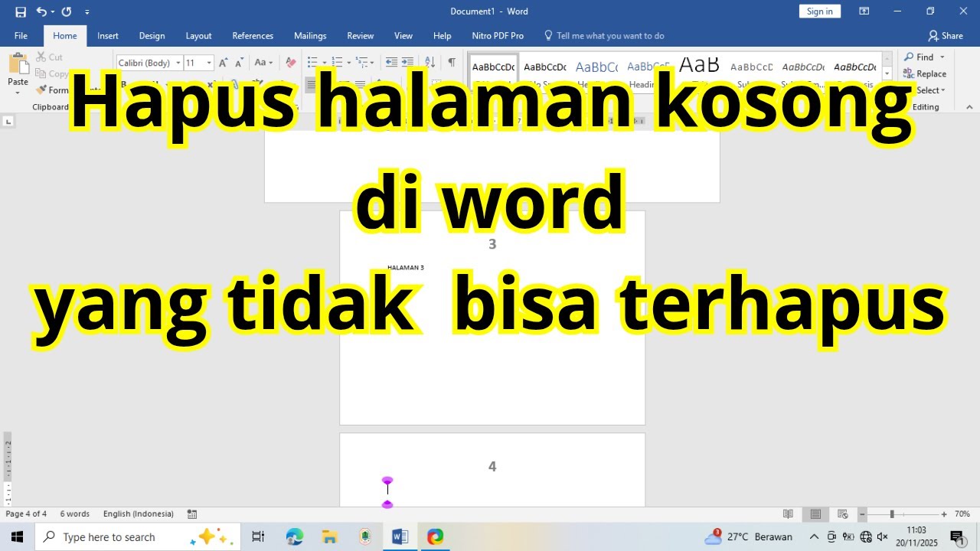Open Ribbon Display Options in title bar
This screenshot has height=551, width=980.
pyautogui.click(x=864, y=11)
